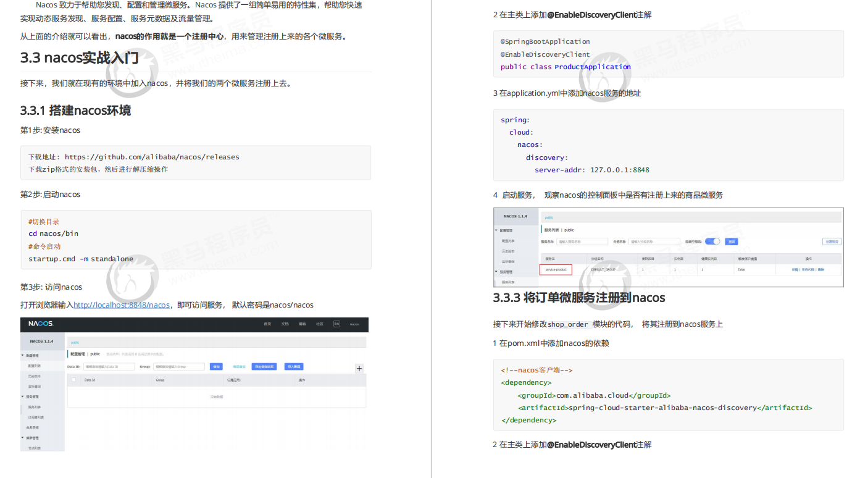The height and width of the screenshot is (478, 868).
Task: Select 服务列表 in the config console sidebar
Action: 35,407
